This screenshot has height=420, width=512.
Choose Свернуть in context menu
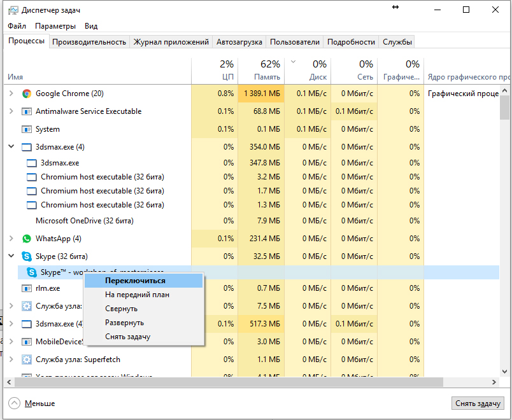(144, 309)
